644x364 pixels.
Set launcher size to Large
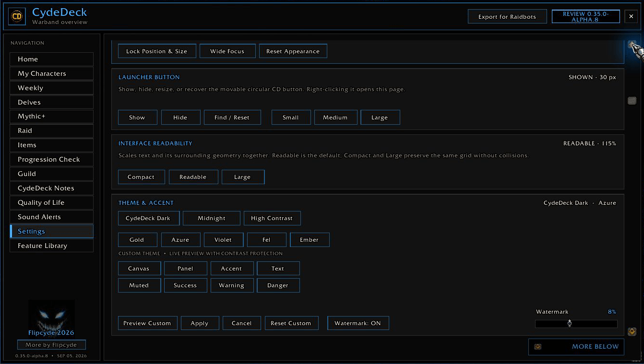(380, 117)
